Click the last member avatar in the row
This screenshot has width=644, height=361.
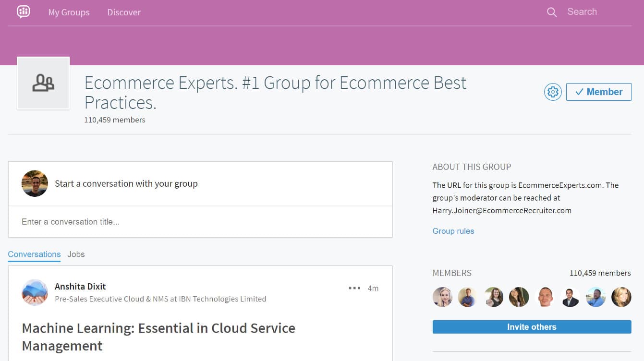(621, 297)
